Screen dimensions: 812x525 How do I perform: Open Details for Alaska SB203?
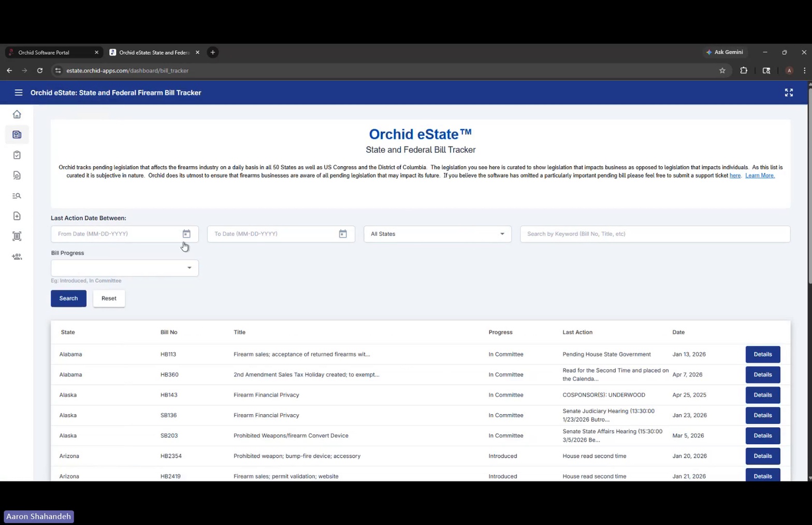click(763, 435)
